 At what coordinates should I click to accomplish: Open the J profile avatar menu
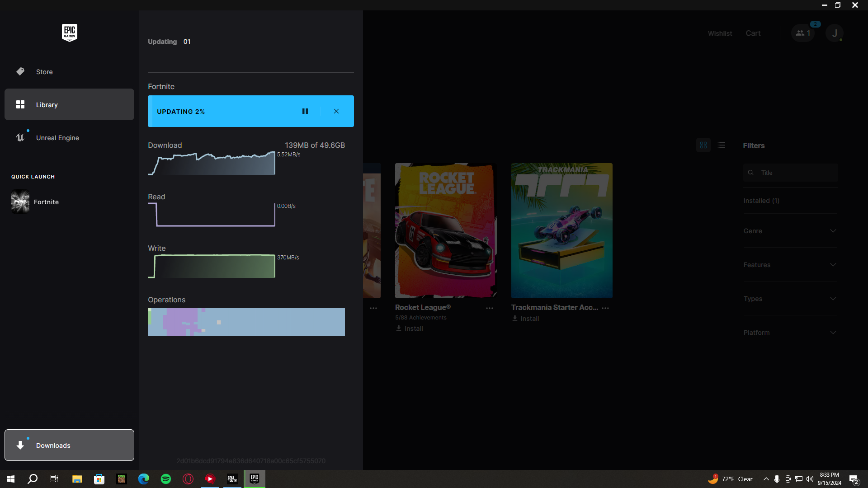(834, 33)
